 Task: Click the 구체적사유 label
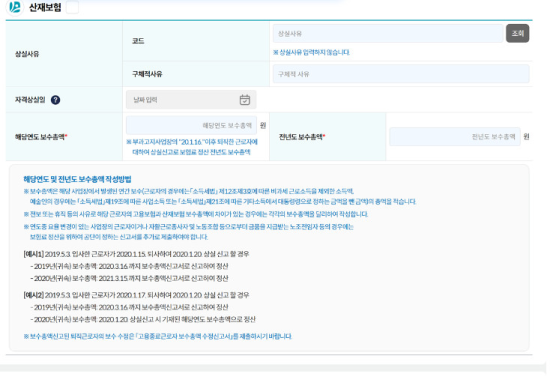tap(147, 74)
